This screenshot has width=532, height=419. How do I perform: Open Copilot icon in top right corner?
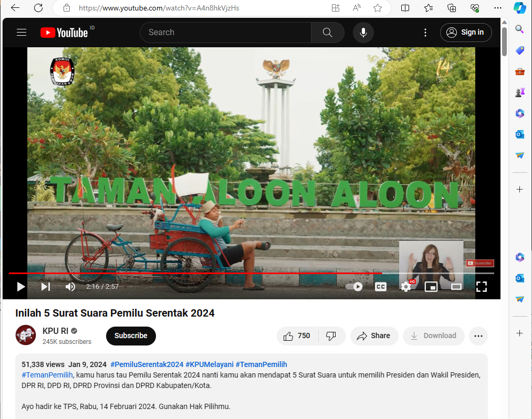click(520, 8)
